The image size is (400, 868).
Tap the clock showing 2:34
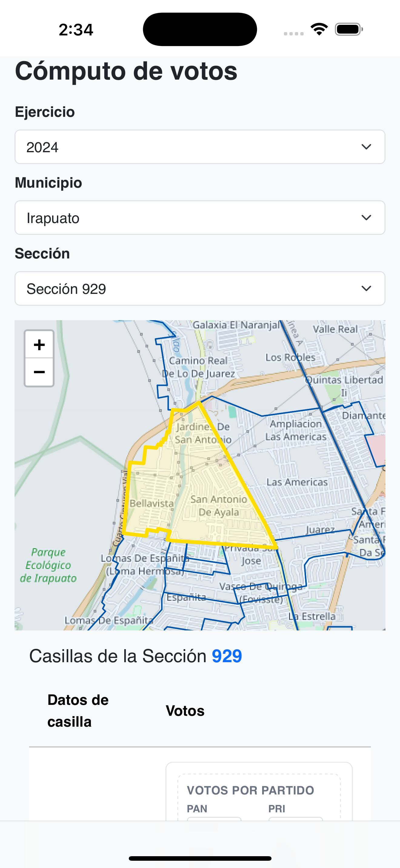pos(75,30)
